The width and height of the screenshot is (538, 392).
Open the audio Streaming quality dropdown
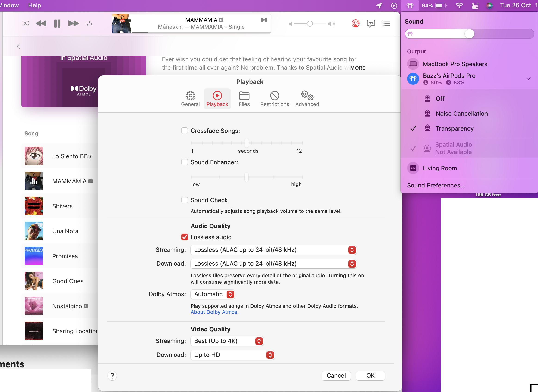[x=273, y=250]
